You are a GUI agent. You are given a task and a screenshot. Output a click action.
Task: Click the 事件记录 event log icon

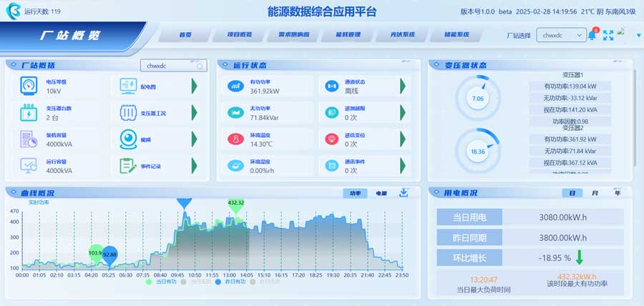pos(129,165)
